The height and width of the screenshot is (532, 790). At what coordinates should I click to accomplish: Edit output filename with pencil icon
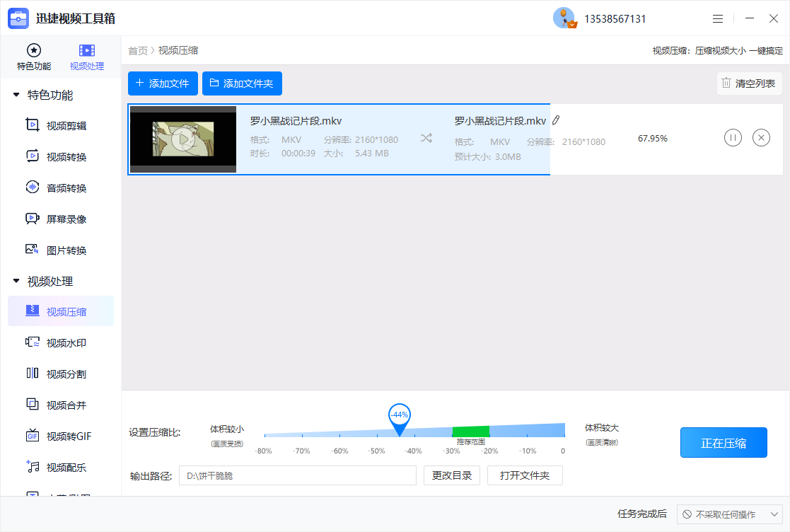[556, 120]
